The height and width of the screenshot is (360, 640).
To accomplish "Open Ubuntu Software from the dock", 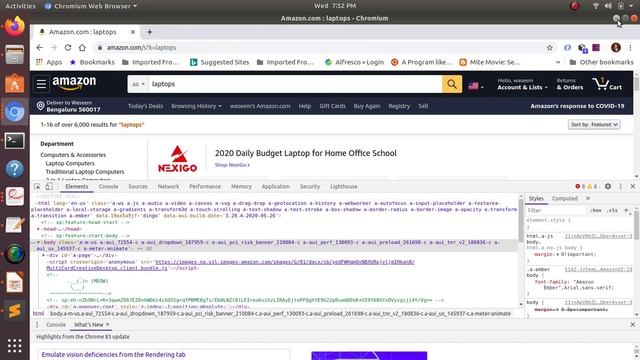I will click(15, 83).
